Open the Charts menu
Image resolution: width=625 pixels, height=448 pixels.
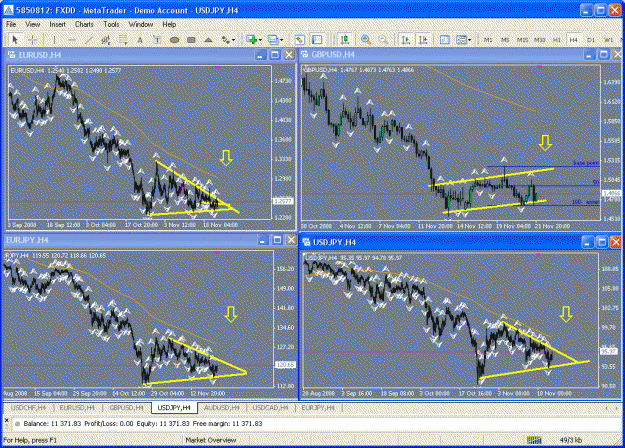point(84,24)
